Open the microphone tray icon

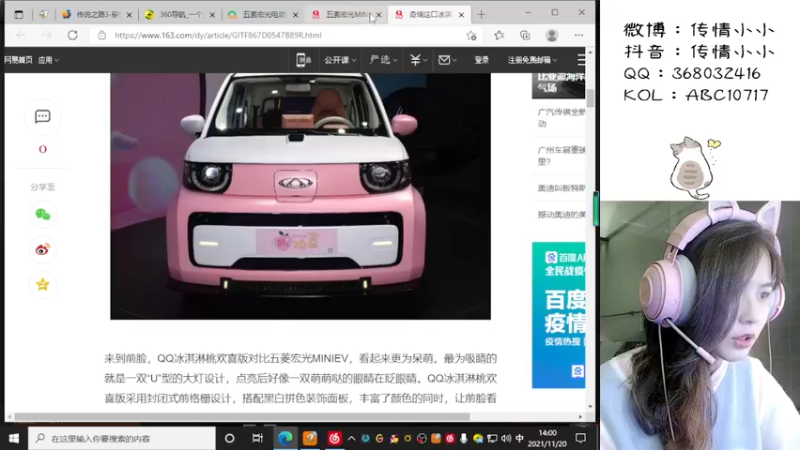click(x=464, y=438)
